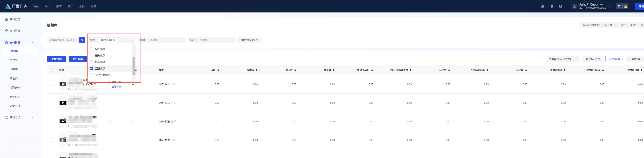
Task: Open the 自定义列 button
Action: coord(593,59)
